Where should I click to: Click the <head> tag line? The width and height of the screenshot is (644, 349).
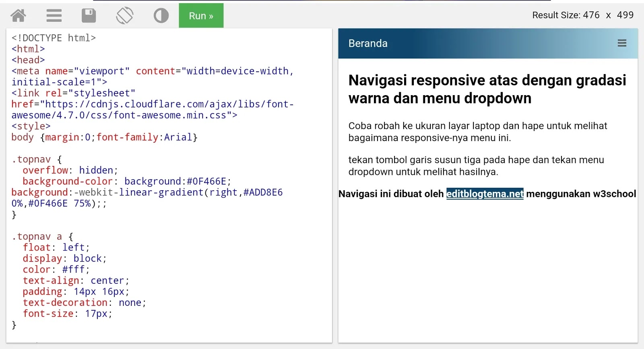[x=28, y=60]
